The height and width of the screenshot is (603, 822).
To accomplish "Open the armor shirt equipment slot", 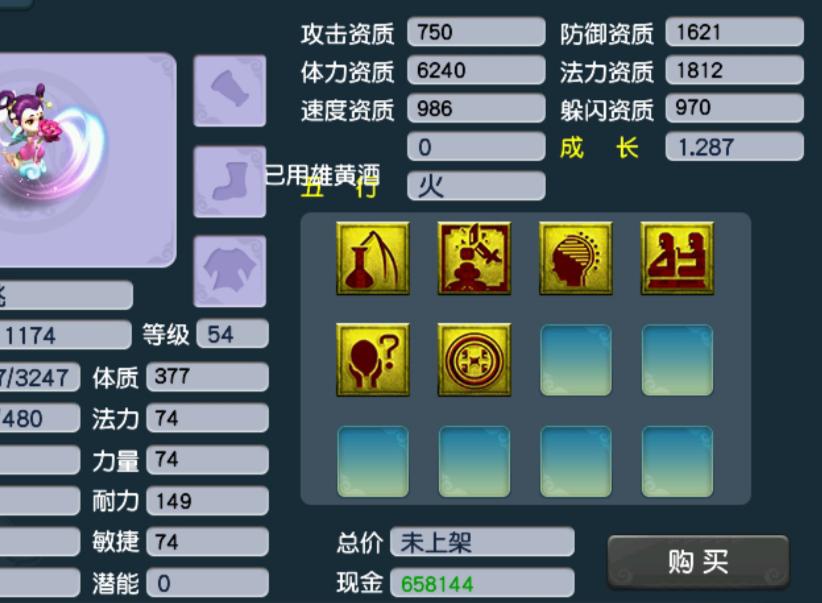I will tap(230, 272).
